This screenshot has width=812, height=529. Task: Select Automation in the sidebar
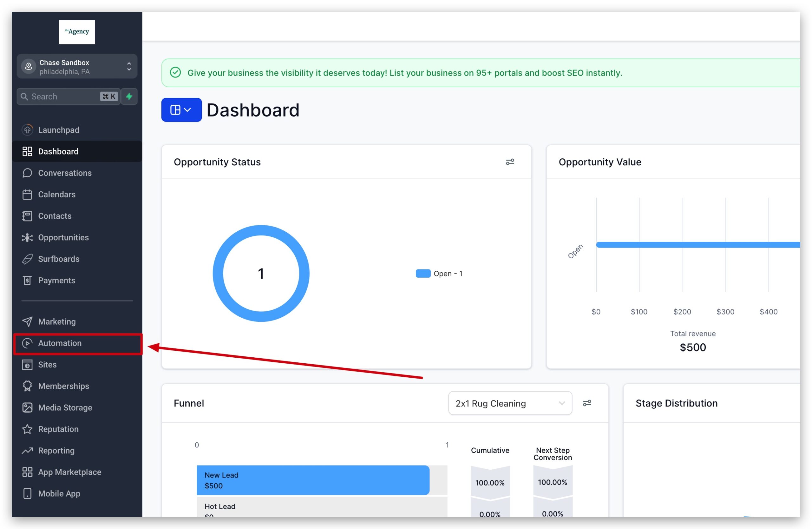click(x=60, y=343)
